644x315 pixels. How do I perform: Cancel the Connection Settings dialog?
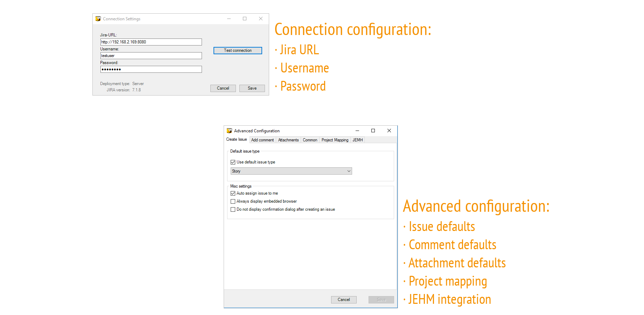tap(223, 88)
